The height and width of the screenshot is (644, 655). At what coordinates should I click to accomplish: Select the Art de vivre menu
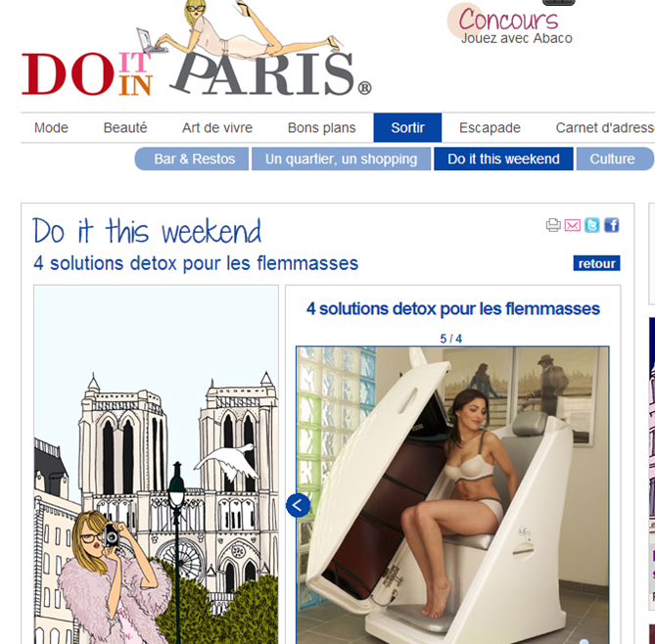tap(217, 128)
